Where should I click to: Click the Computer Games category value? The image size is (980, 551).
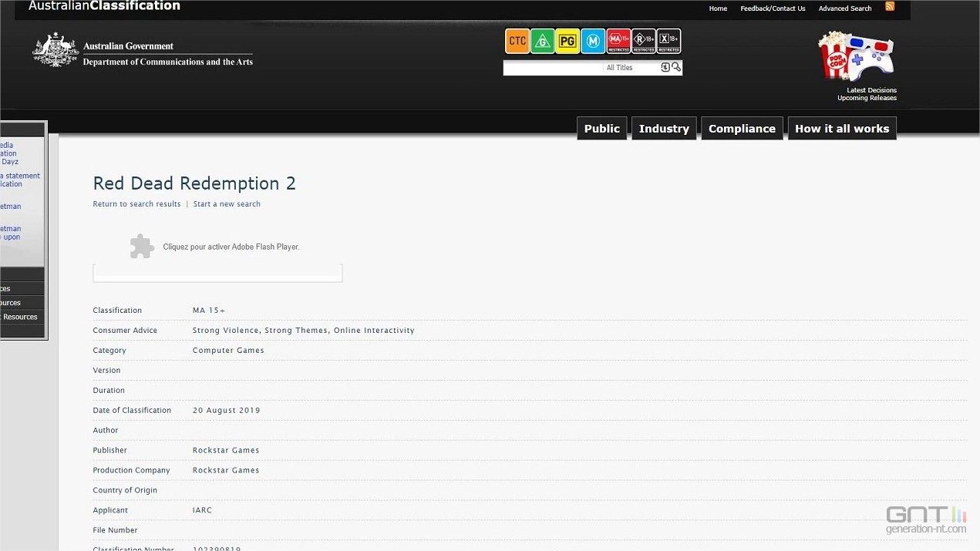tap(228, 351)
